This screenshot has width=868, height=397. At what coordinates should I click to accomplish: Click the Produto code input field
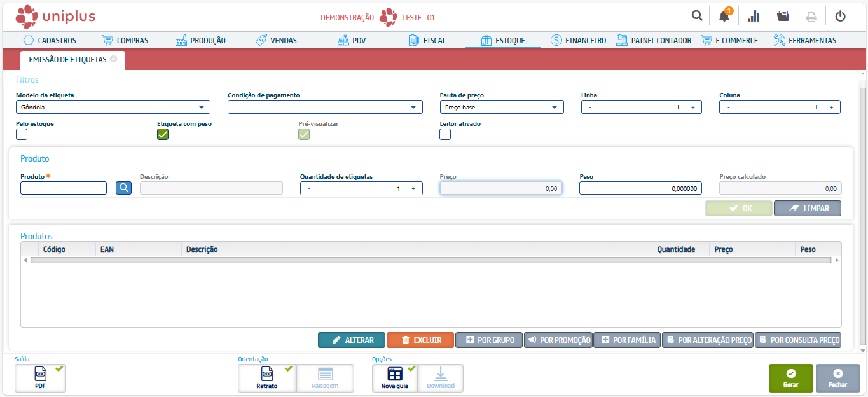pyautogui.click(x=64, y=188)
